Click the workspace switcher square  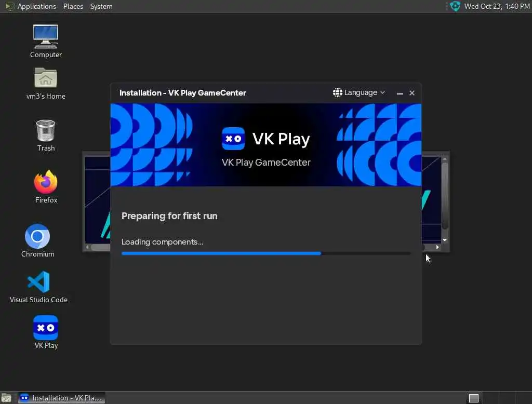point(474,398)
